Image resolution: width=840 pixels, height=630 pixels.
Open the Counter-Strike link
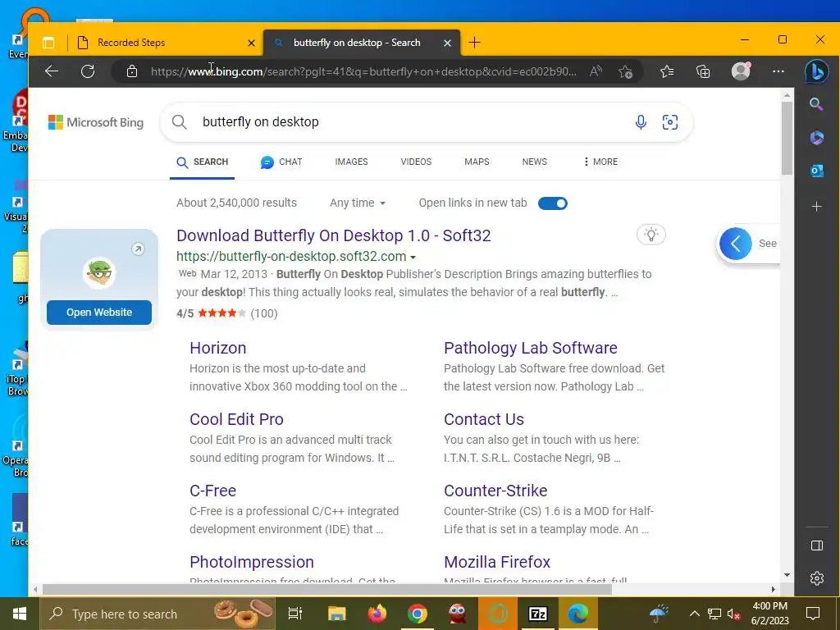495,491
